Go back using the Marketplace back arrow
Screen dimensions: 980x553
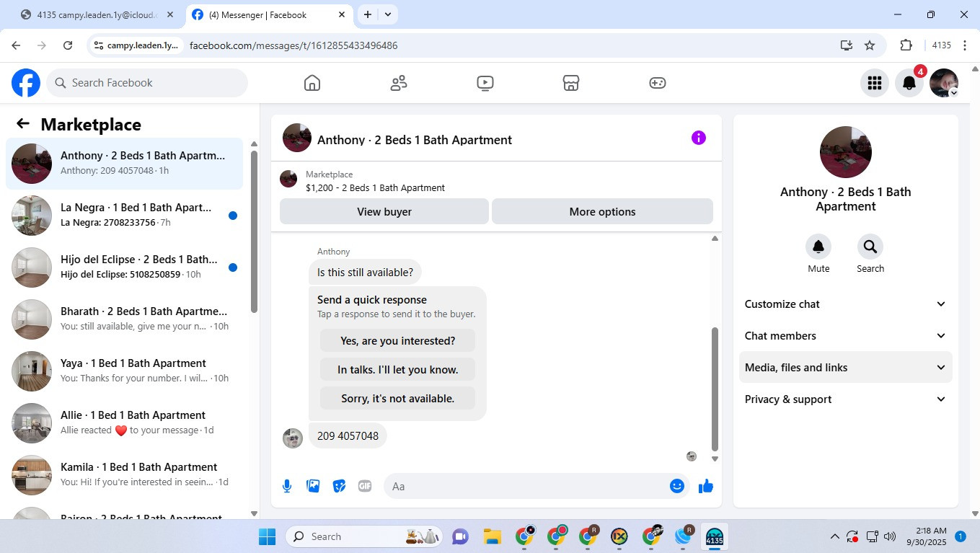[x=23, y=124]
